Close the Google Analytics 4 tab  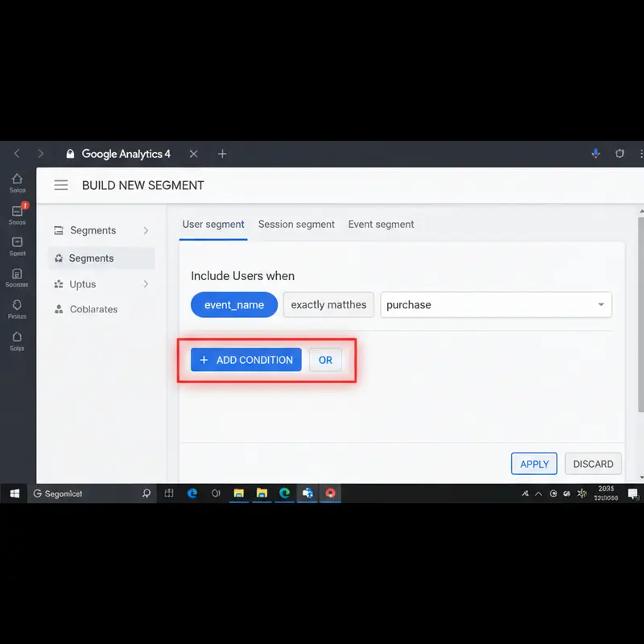point(193,154)
